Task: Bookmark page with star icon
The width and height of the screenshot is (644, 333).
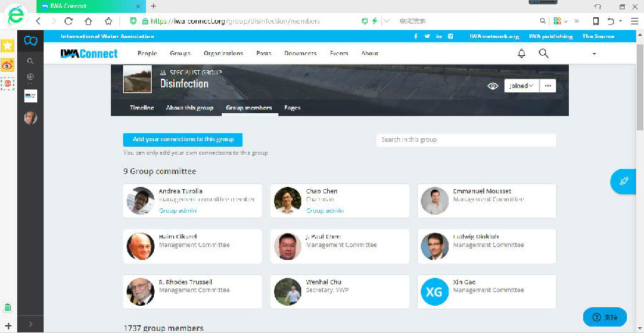Action: click(x=108, y=21)
